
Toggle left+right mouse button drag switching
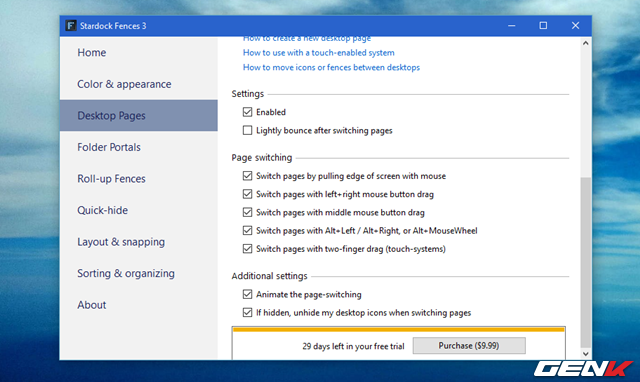[247, 194]
